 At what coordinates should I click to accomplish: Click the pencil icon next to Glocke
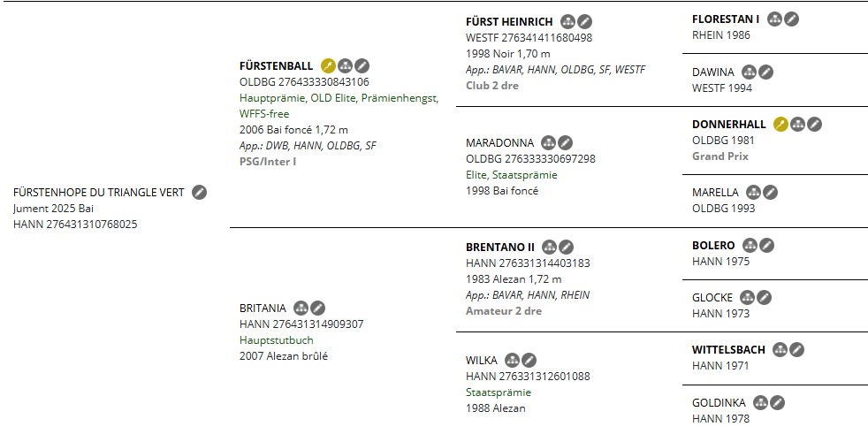pos(764,298)
